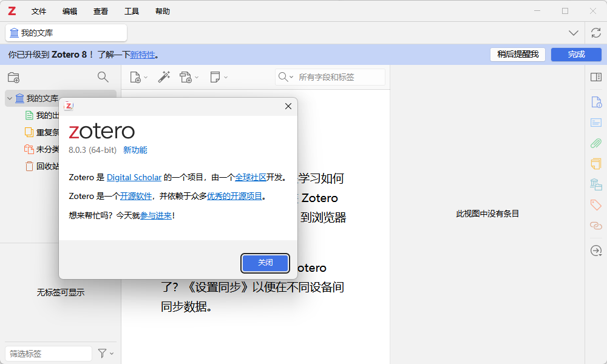The image size is (607, 364).
Task: Click the 稍后提醒我 button
Action: click(x=518, y=55)
